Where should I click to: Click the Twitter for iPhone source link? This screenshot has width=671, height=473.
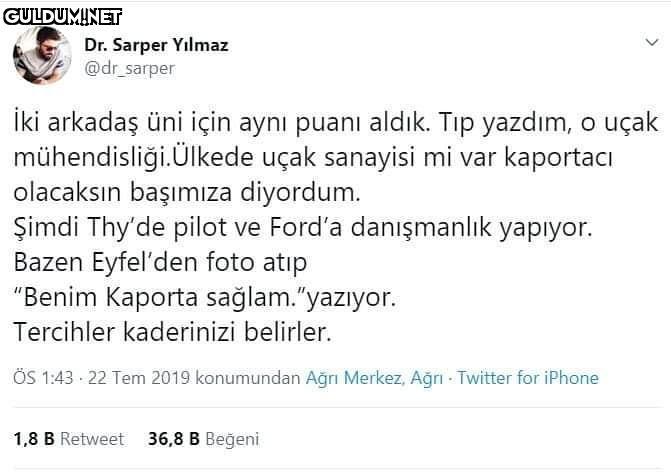click(529, 378)
